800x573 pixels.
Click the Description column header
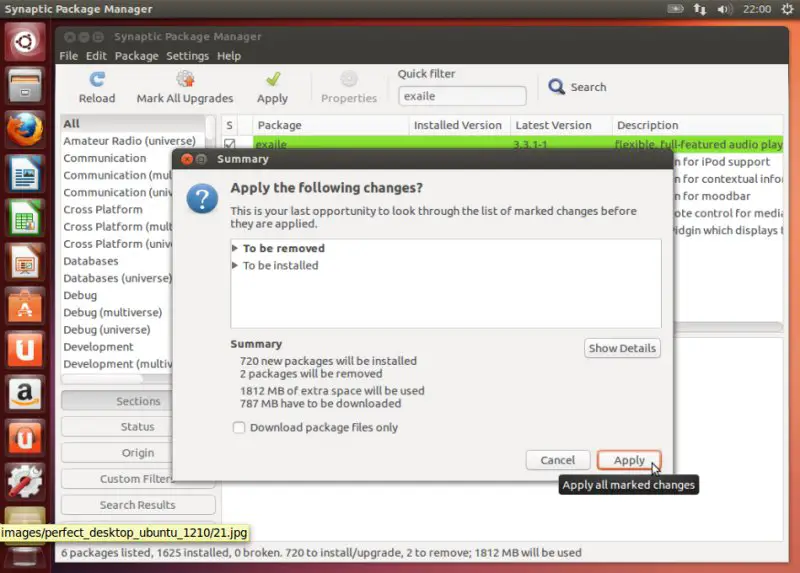(697, 125)
